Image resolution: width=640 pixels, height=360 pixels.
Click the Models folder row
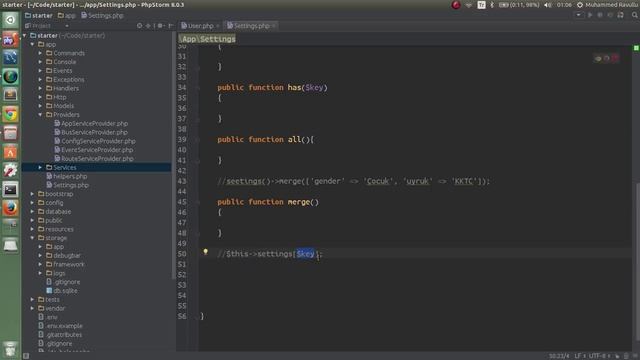tap(97, 106)
